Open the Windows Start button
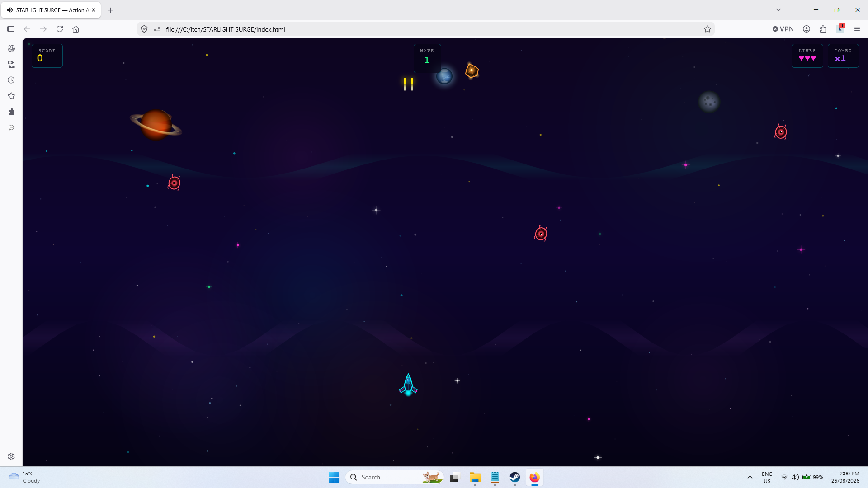Screen dimensions: 868x488 (334, 477)
